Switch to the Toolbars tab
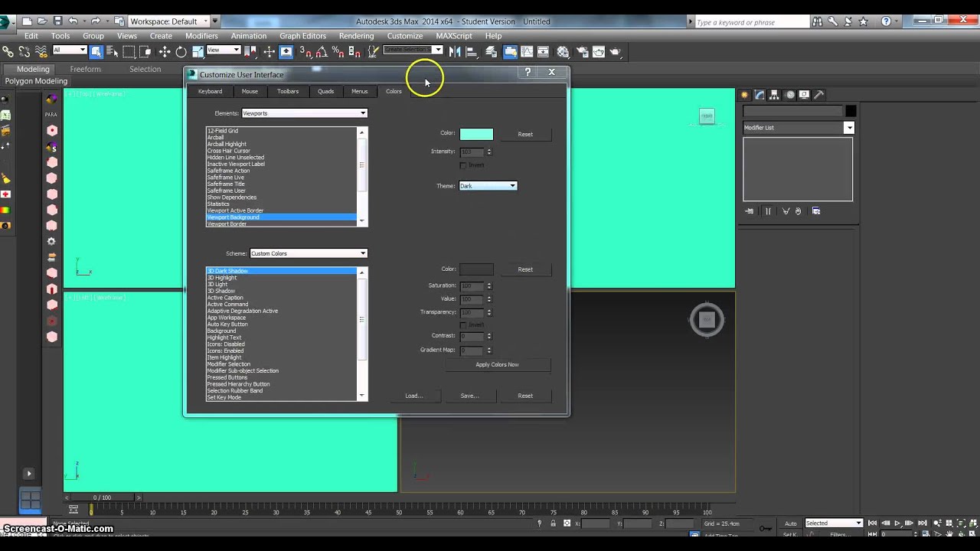This screenshot has height=551, width=980. [288, 91]
